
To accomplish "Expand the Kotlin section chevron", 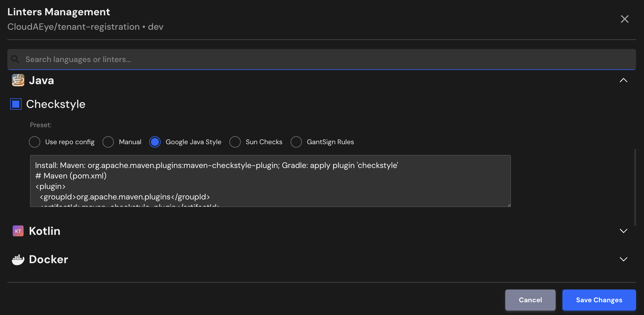I will (x=623, y=231).
